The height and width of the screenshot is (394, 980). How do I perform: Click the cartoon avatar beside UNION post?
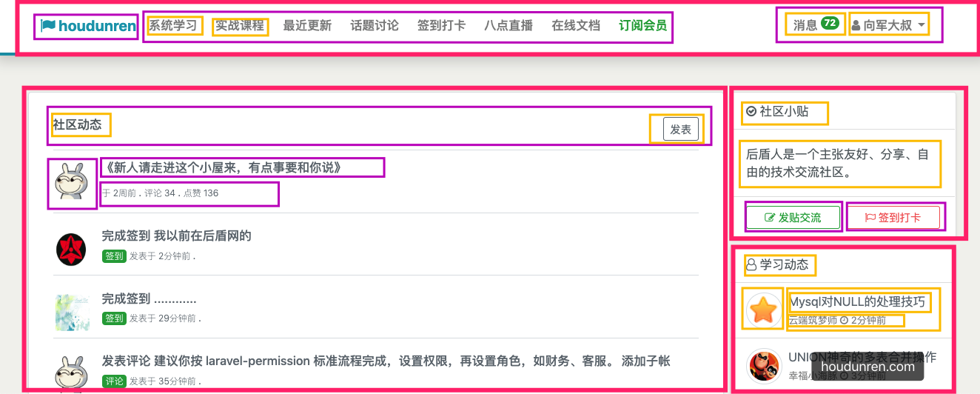tap(764, 366)
